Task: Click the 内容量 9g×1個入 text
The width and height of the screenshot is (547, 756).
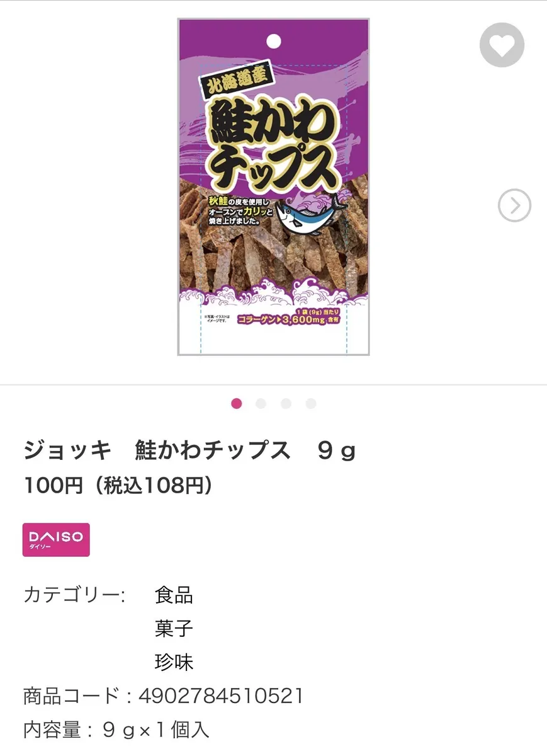Action: [x=116, y=730]
